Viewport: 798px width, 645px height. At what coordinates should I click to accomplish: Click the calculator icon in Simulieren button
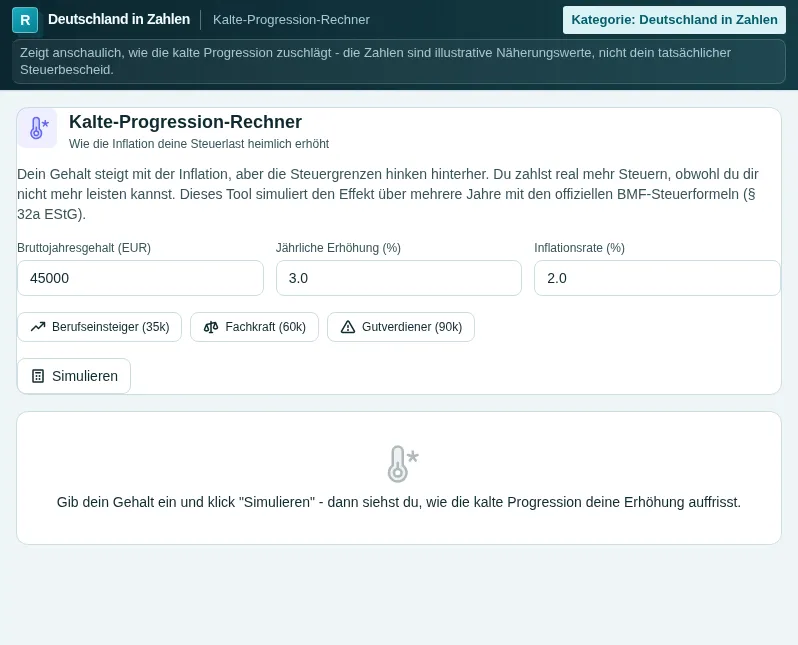point(38,376)
